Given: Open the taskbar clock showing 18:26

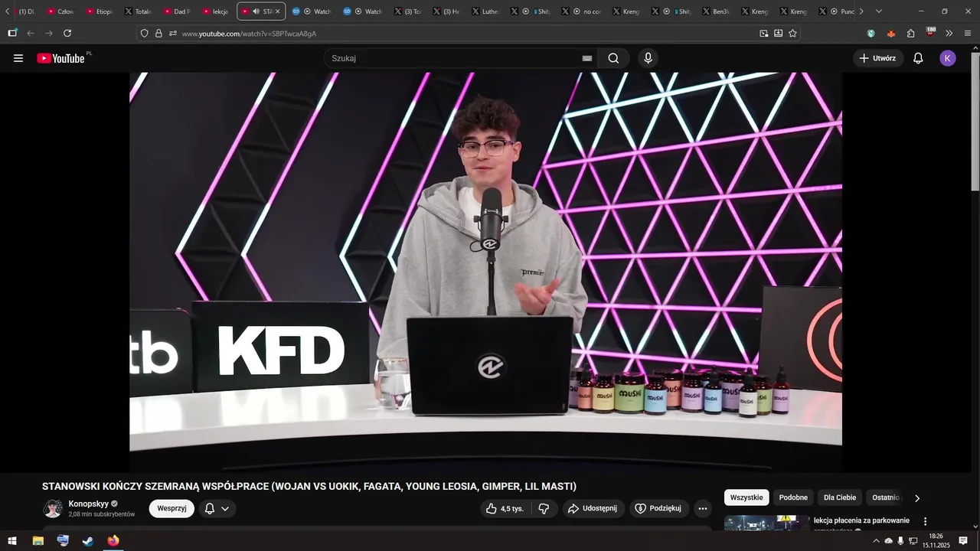Looking at the screenshot, I should tap(936, 541).
